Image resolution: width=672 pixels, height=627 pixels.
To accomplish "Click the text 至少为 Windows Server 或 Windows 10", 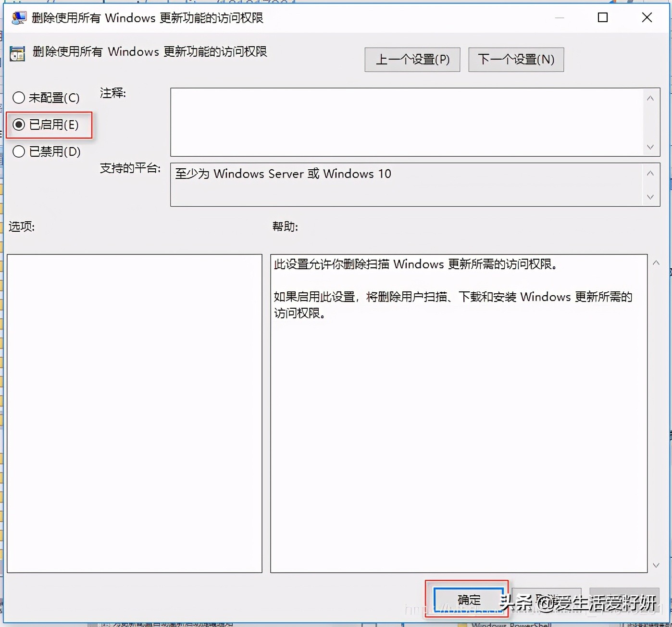I will tap(283, 174).
